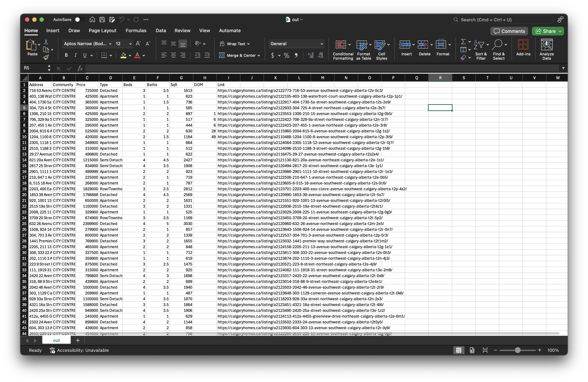Open the Insert ribbon tab

[53, 31]
